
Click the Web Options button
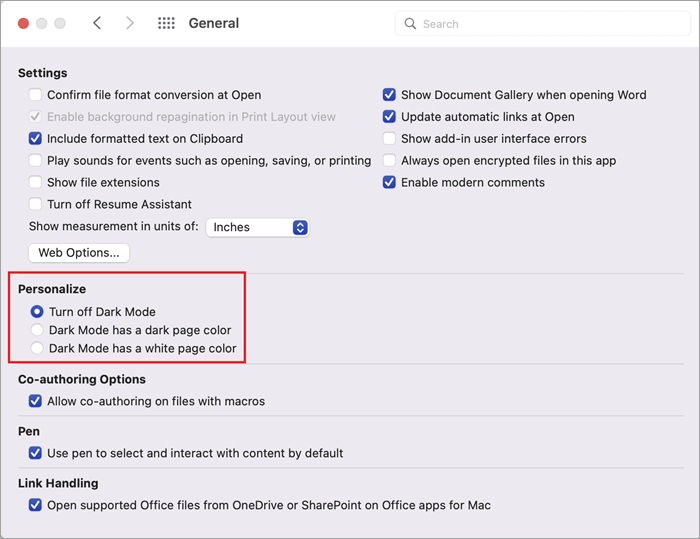(79, 253)
